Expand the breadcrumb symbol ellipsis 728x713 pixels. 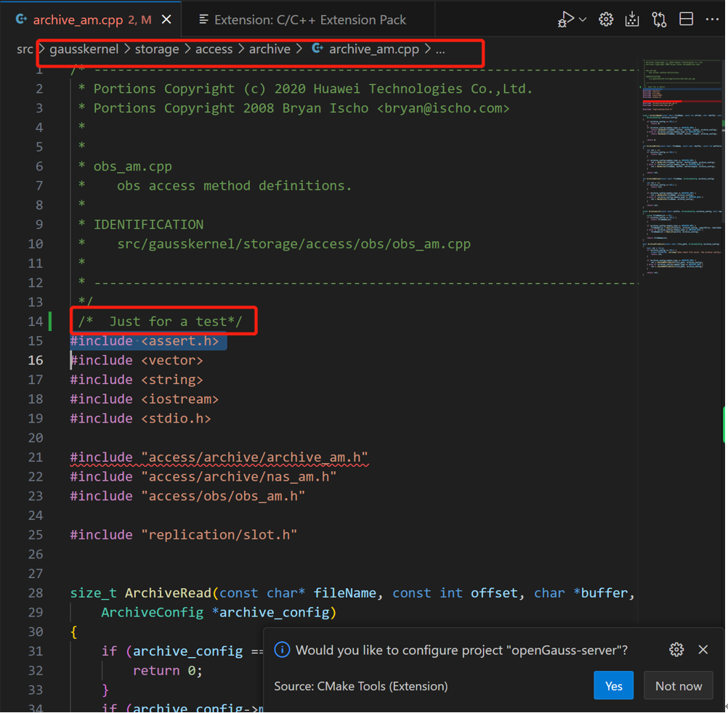[x=440, y=49]
